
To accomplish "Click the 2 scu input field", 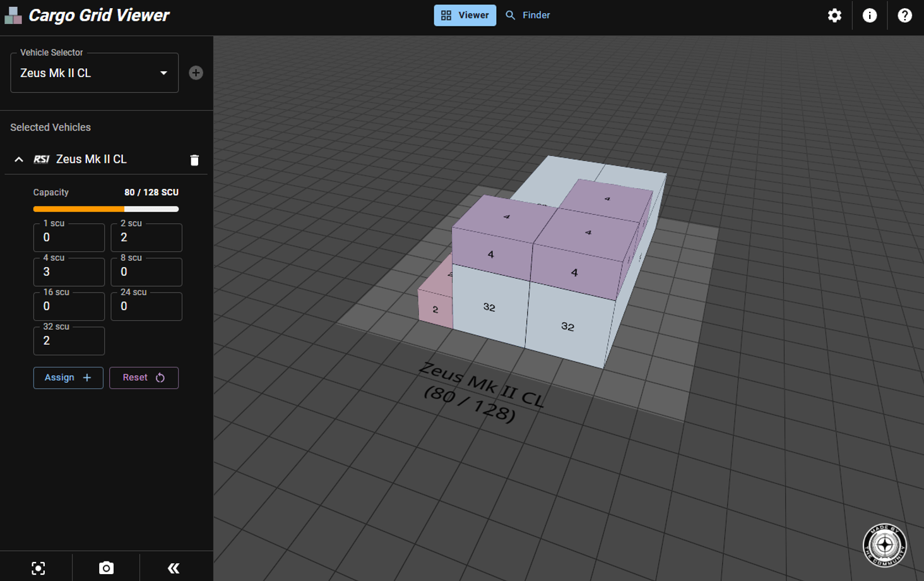I will (146, 237).
